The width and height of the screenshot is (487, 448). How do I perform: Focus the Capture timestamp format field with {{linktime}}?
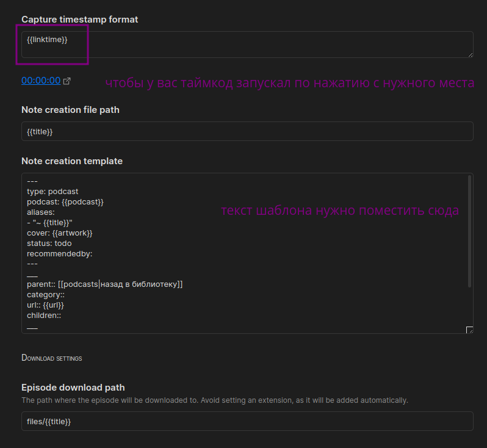(247, 45)
